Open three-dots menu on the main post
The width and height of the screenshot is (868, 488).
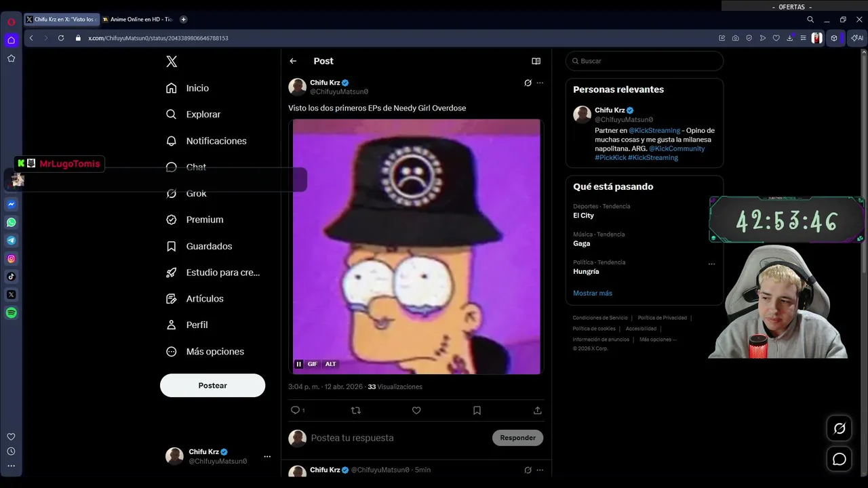click(540, 83)
